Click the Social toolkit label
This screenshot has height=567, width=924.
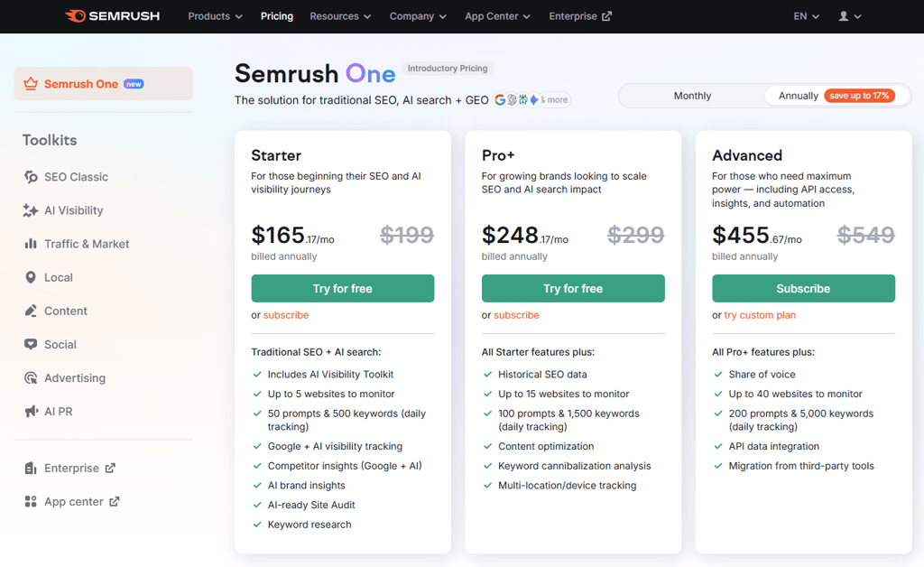pos(60,344)
